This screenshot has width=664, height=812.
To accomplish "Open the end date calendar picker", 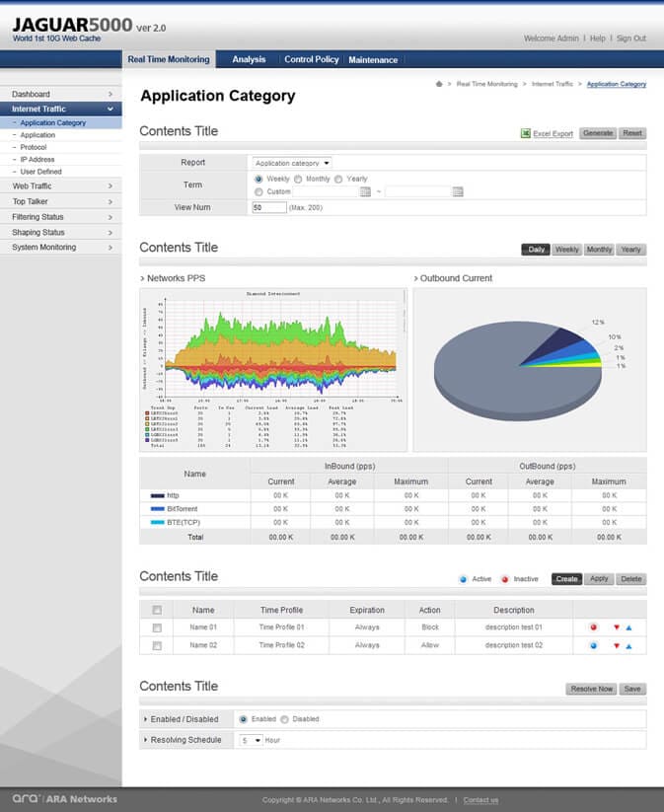I will 458,191.
